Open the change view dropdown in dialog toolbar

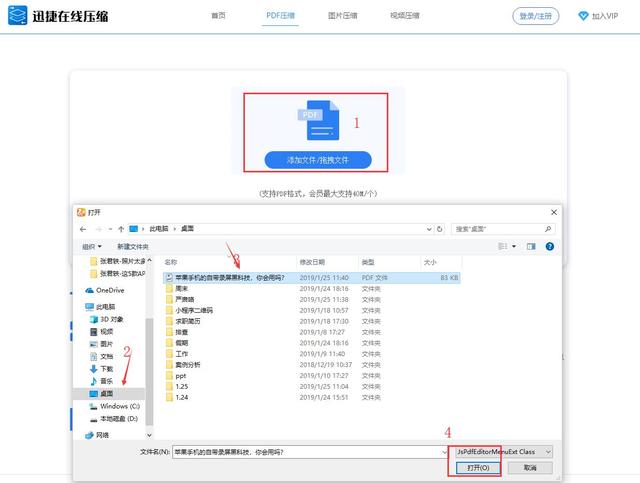(x=512, y=246)
